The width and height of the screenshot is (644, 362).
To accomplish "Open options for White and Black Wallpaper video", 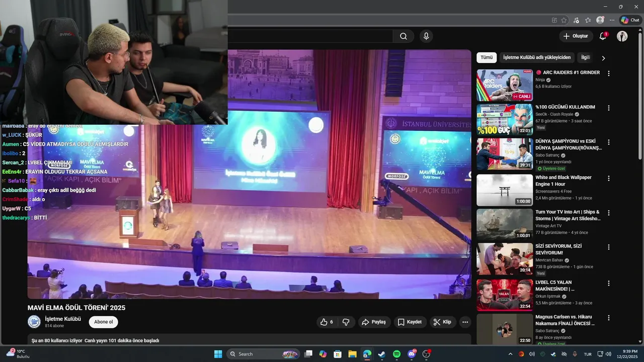I will point(609,178).
